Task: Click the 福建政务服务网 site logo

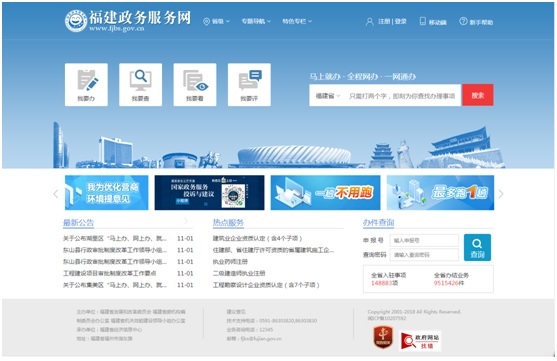Action: pyautogui.click(x=128, y=21)
